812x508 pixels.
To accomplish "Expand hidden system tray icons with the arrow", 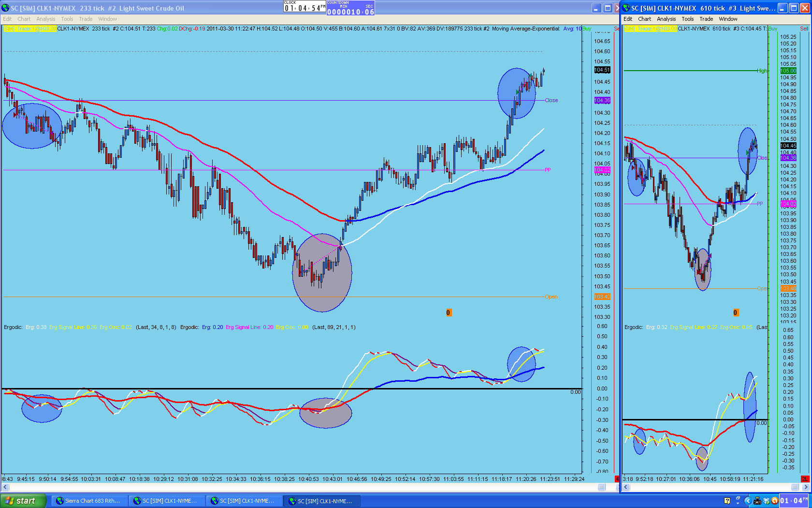I will coord(748,501).
